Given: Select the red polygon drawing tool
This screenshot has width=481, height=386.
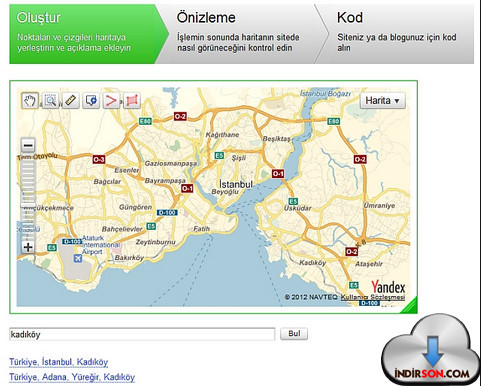Looking at the screenshot, I should click(132, 100).
